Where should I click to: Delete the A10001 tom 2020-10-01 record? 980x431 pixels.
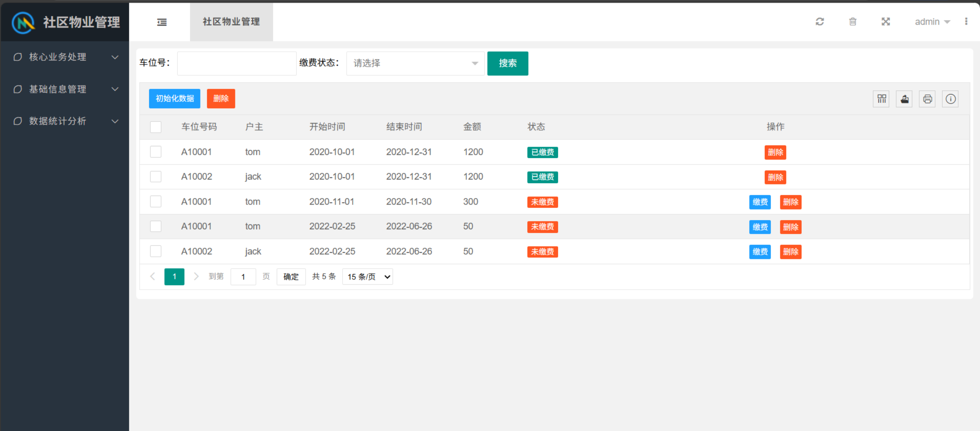point(775,152)
